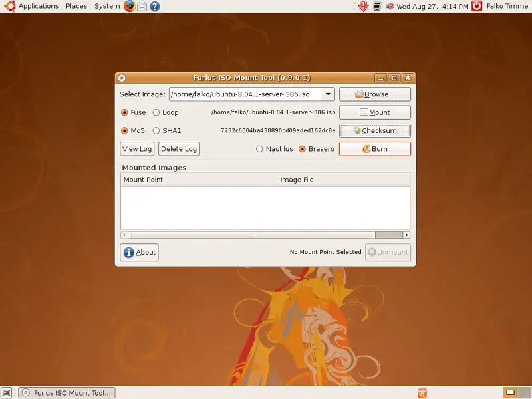Image resolution: width=532 pixels, height=399 pixels.
Task: Expand the Select Image dropdown arrow
Action: (329, 94)
